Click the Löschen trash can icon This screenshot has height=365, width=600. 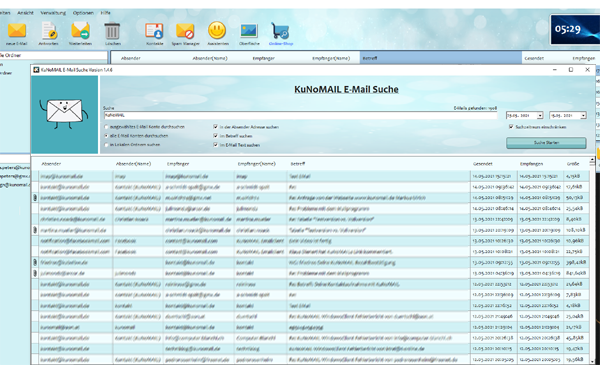112,31
